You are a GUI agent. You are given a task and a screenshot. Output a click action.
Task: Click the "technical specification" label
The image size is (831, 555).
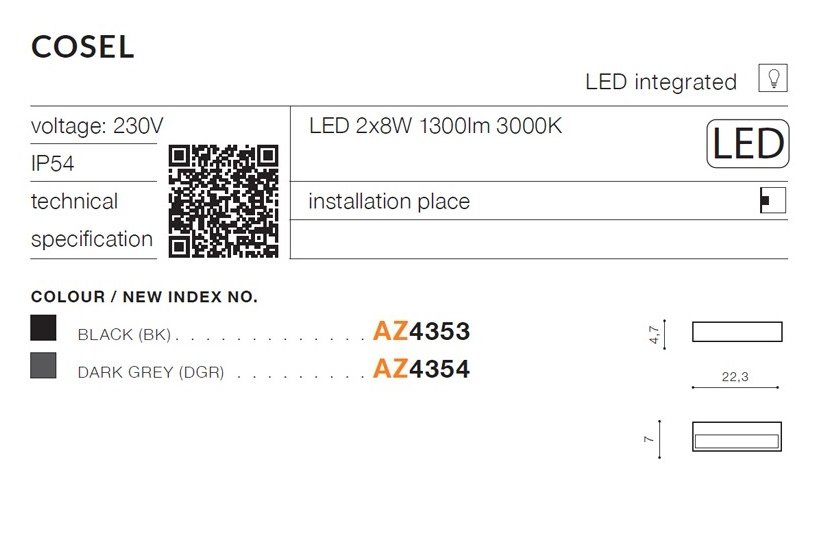tap(91, 220)
